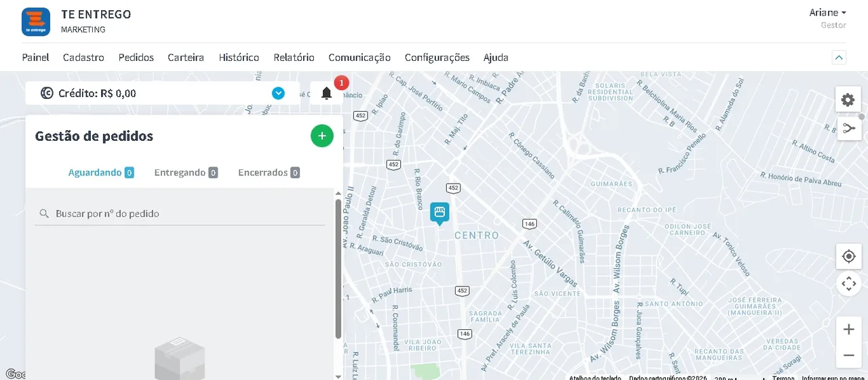Focus the Buscar por nº do pedido field
This screenshot has width=868, height=380.
[180, 213]
